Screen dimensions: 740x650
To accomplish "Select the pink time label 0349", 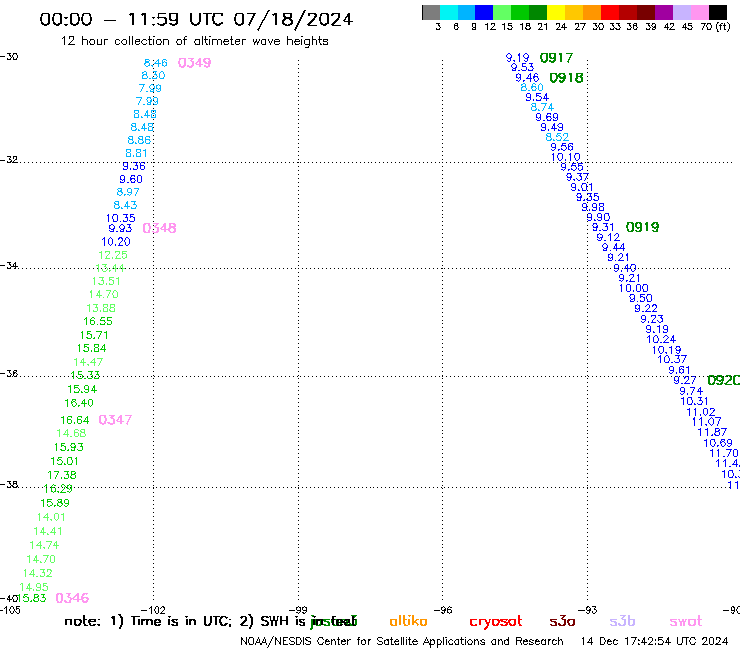I will point(194,63).
